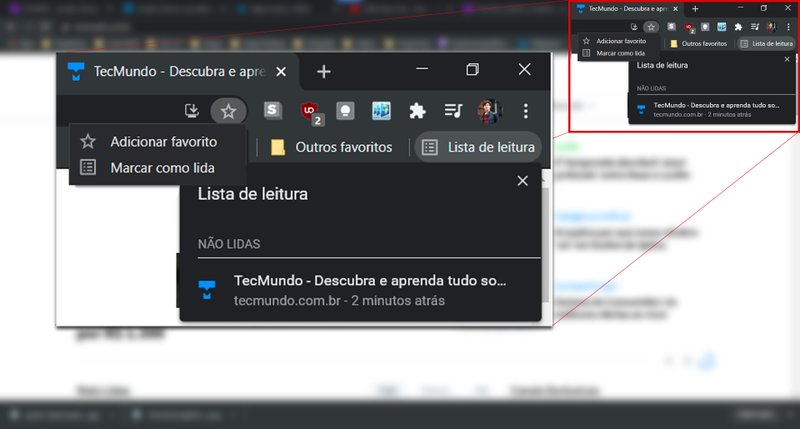Choose Marcar como lida in small top-right window
Screen dimensions: 800x429
click(616, 53)
